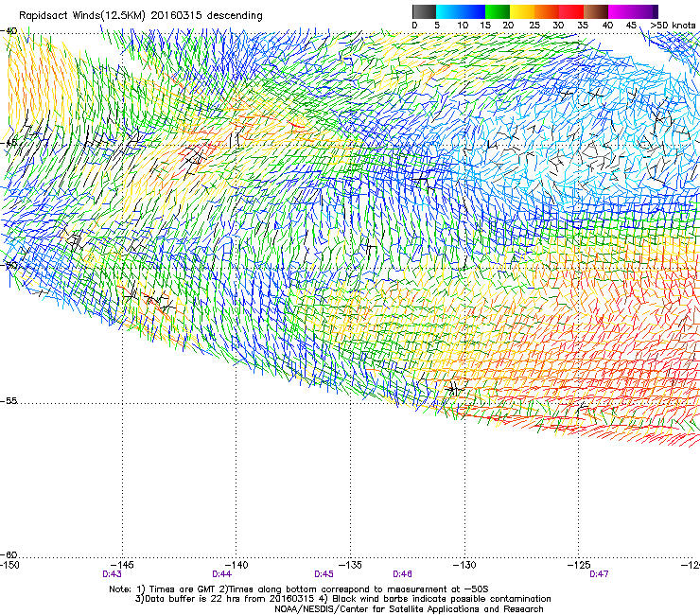
Task: Click the '>50 knots' legend label
Action: (673, 26)
